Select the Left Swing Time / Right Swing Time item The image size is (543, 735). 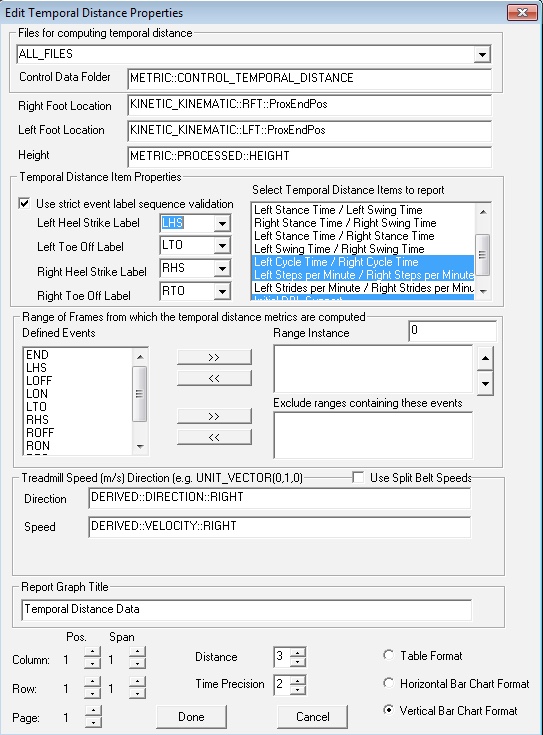tap(339, 249)
